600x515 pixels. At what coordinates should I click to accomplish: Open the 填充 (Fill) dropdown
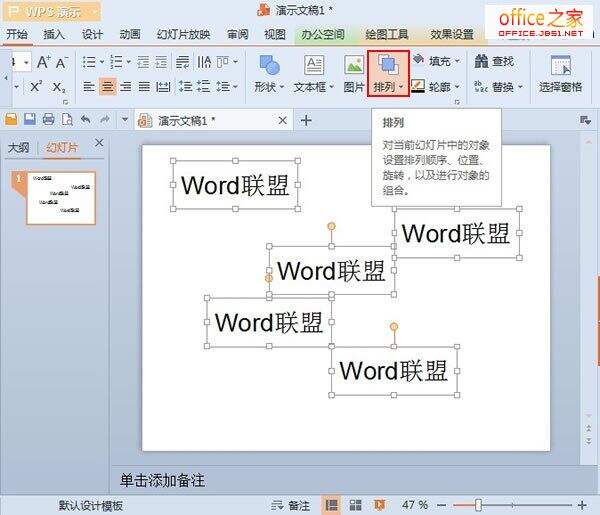click(432, 61)
